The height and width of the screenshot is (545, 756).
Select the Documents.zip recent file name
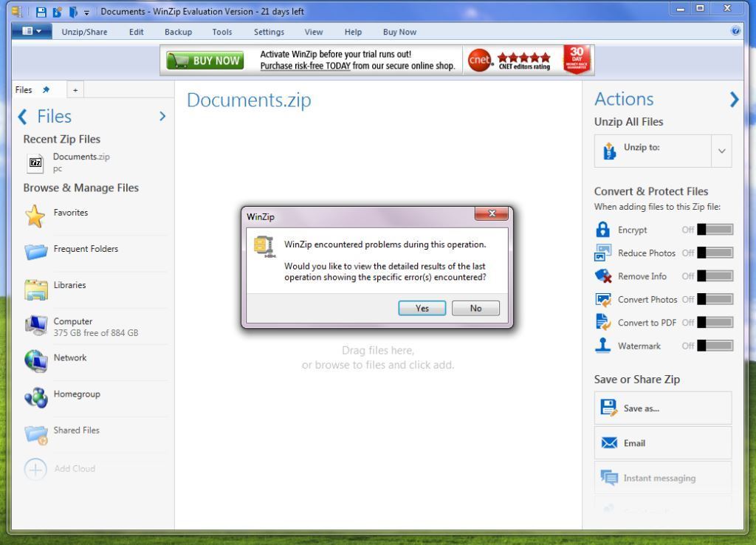point(81,157)
